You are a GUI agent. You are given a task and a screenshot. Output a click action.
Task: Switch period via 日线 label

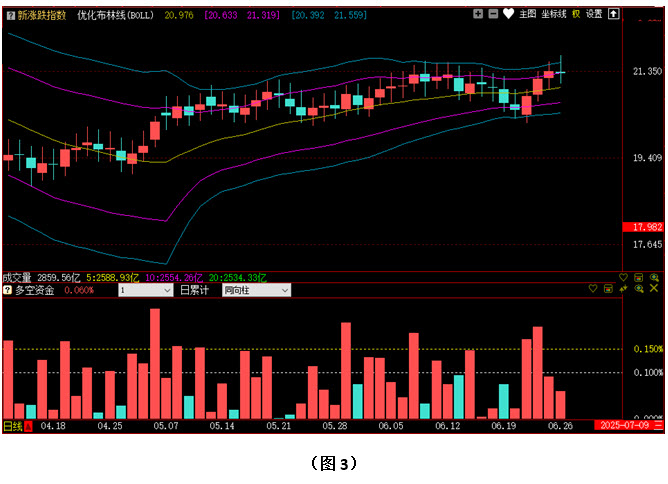coord(13,426)
